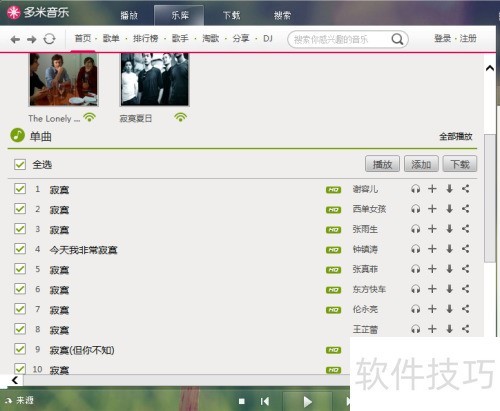Click the 全部播放 link

point(456,136)
